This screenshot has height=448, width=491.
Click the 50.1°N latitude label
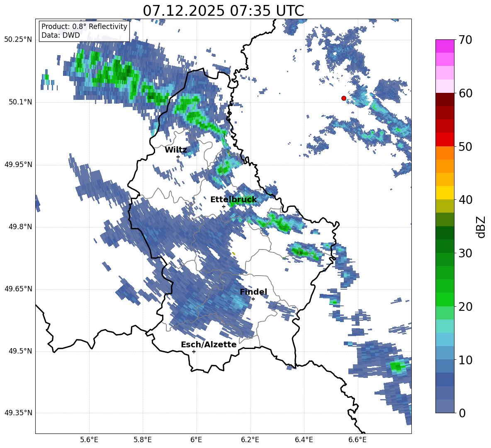coord(20,102)
